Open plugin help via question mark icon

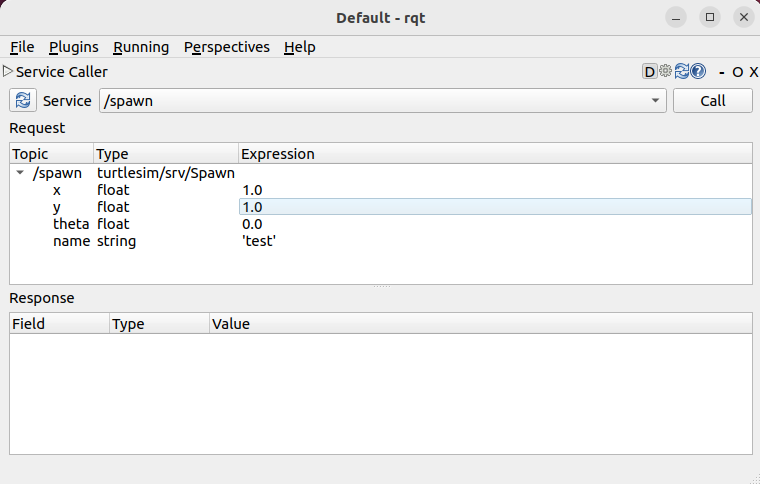click(698, 71)
